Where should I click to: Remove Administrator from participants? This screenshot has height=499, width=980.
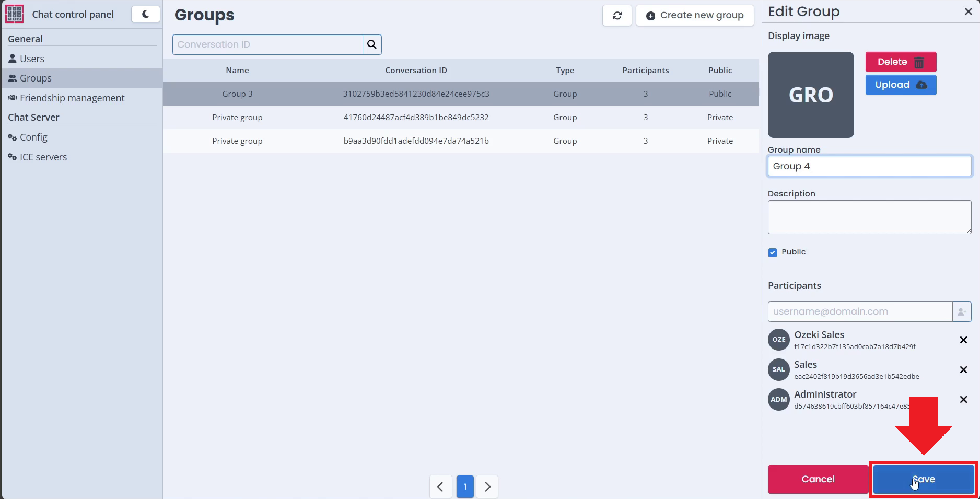[963, 400]
